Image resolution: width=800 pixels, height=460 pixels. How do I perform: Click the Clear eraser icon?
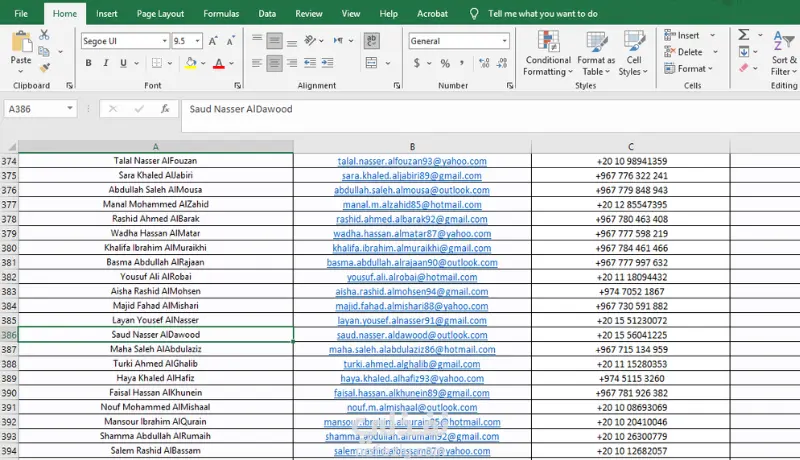point(744,68)
